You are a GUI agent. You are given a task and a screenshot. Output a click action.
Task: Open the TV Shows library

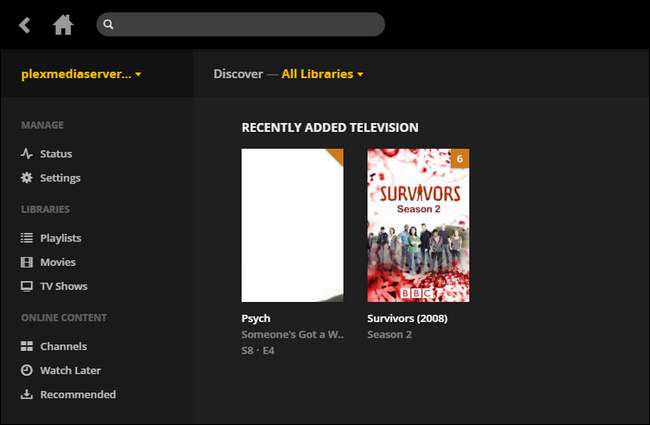point(64,286)
